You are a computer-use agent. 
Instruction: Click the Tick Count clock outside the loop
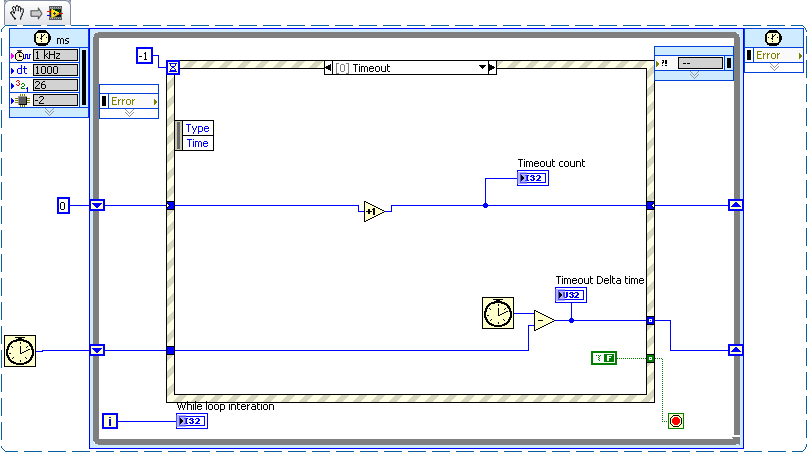[x=20, y=351]
